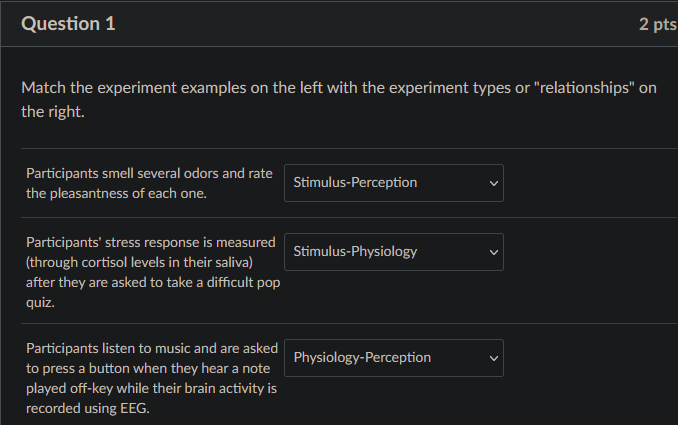Screen dimensions: 678x425
Task: Click the chevron arrow beside Physiology-Perception
Action: pyautogui.click(x=493, y=358)
